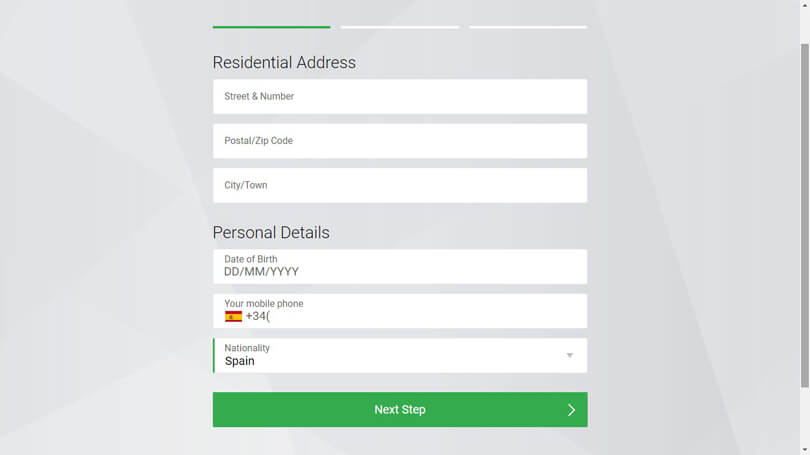
Task: Click the Street & Number input field
Action: point(400,97)
